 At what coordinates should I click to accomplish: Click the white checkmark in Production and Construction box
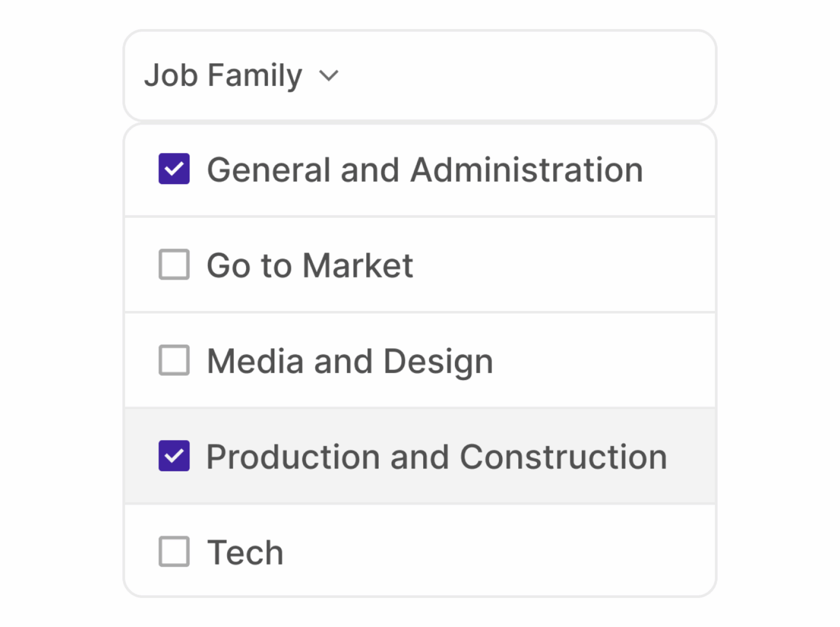tap(174, 456)
